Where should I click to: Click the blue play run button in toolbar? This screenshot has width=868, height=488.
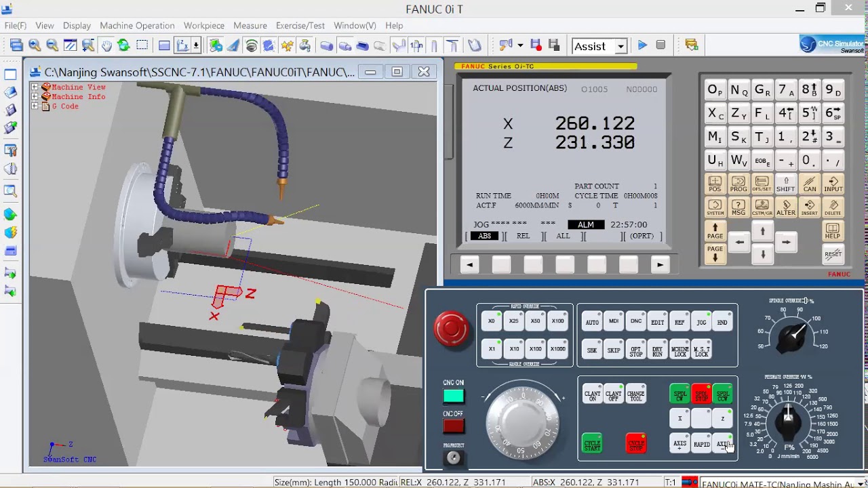pos(642,45)
